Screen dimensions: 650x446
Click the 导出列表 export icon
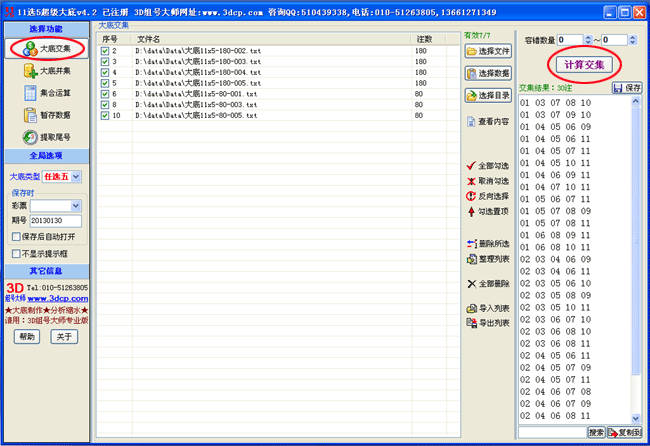pos(488,323)
